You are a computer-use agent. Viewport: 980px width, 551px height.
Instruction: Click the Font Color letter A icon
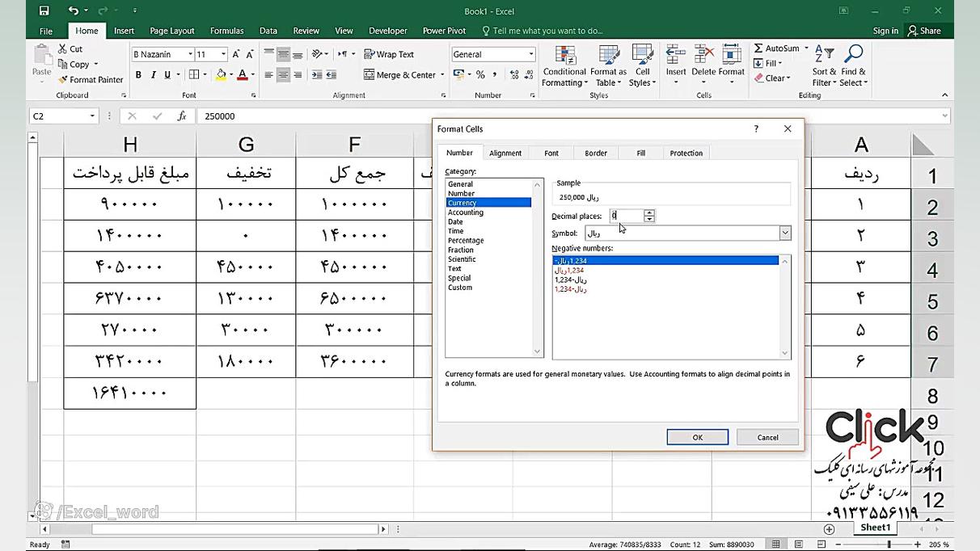pyautogui.click(x=243, y=75)
